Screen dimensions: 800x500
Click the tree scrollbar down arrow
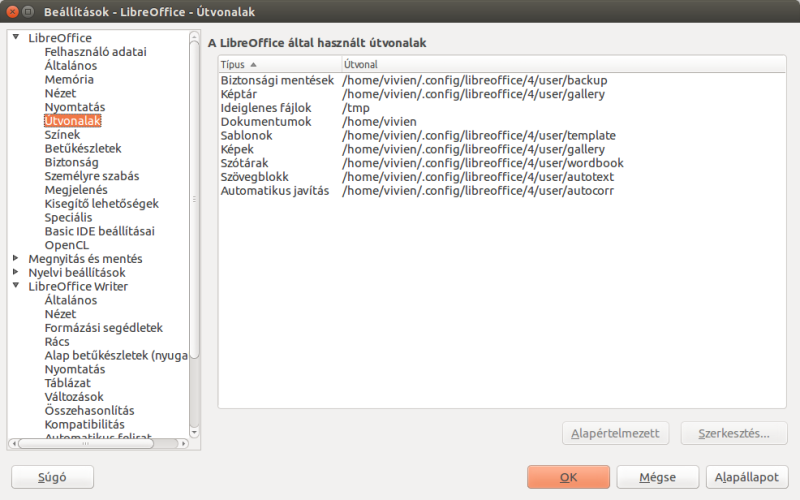[x=194, y=432]
